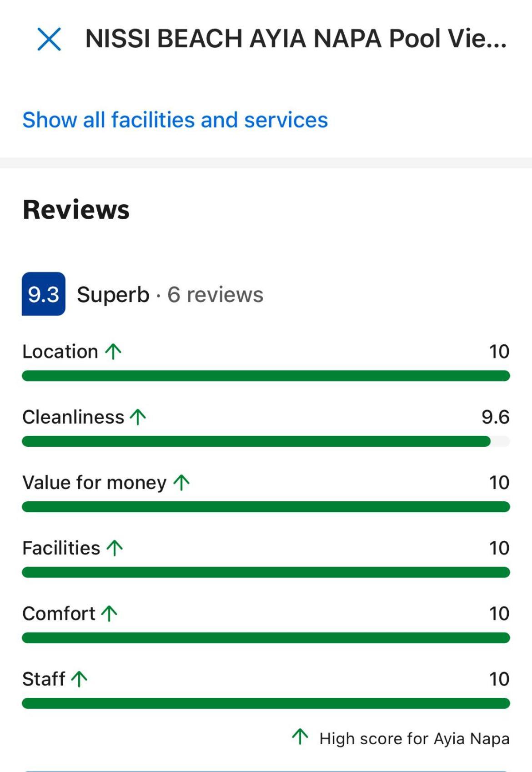Click the arrow icon in the High score legend
Viewport: 532px width, 772px height.
point(300,736)
